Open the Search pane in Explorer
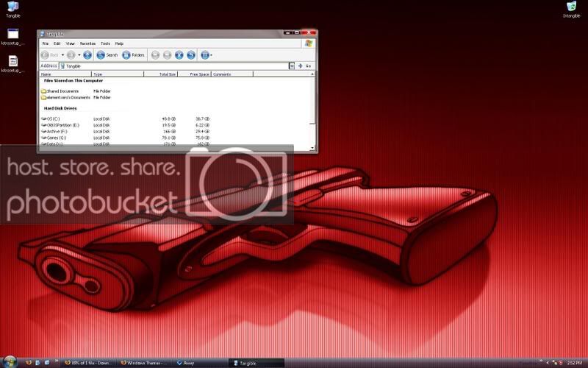588x368 pixels. tap(107, 55)
